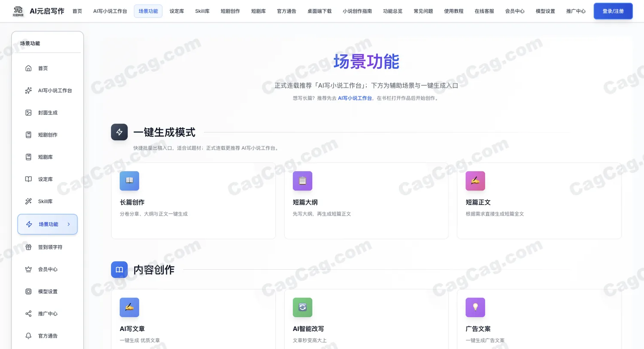The width and height of the screenshot is (644, 349).
Task: Click the AI元启写作 logo
Action: click(x=38, y=11)
